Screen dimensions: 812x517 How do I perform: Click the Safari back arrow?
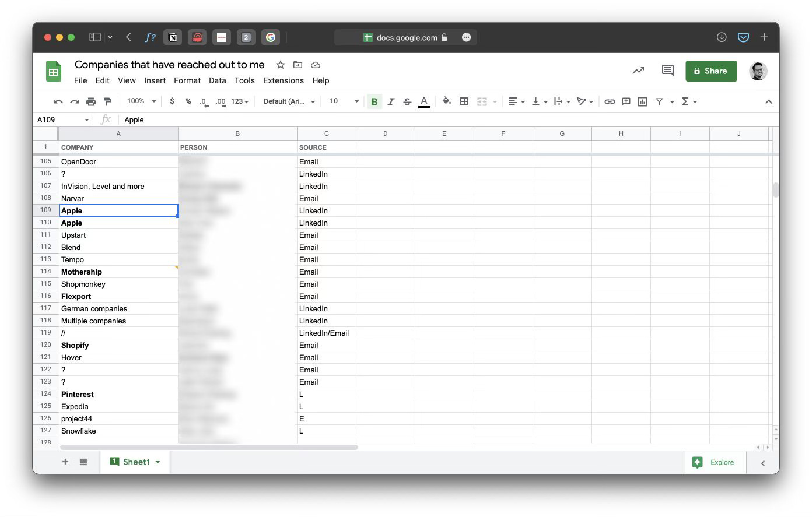click(x=128, y=37)
